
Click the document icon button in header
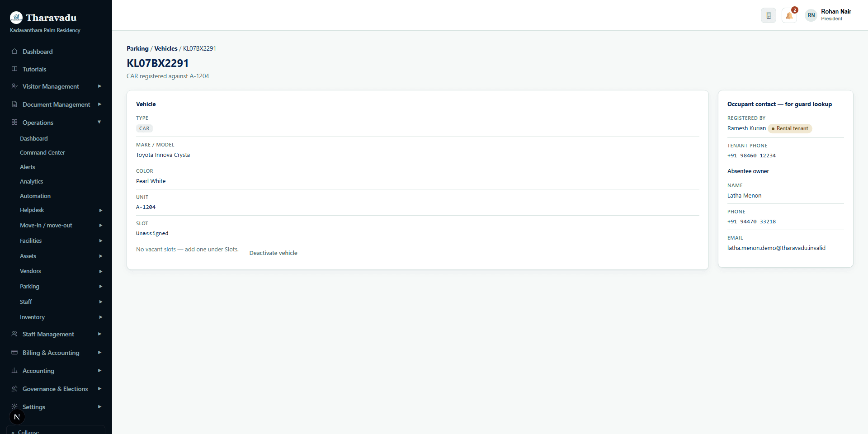pyautogui.click(x=769, y=15)
